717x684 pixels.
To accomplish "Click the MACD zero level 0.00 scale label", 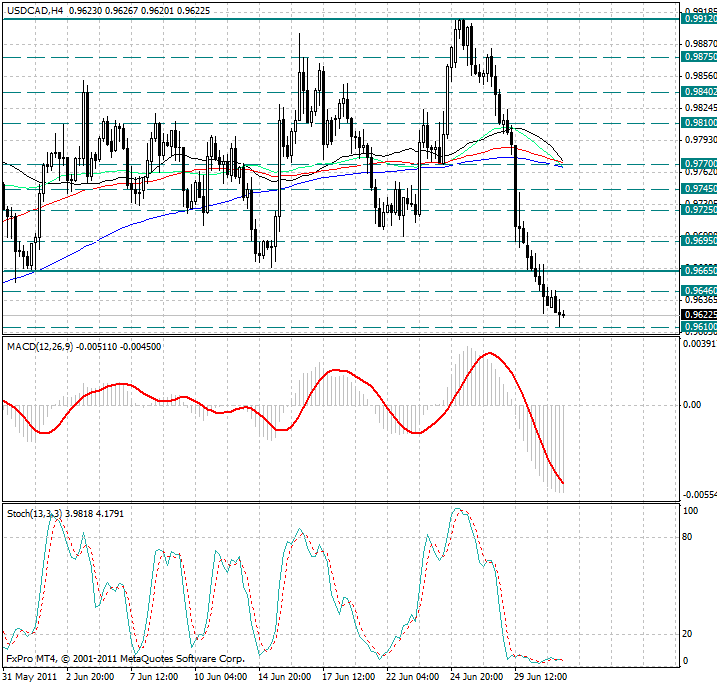I will click(x=691, y=405).
